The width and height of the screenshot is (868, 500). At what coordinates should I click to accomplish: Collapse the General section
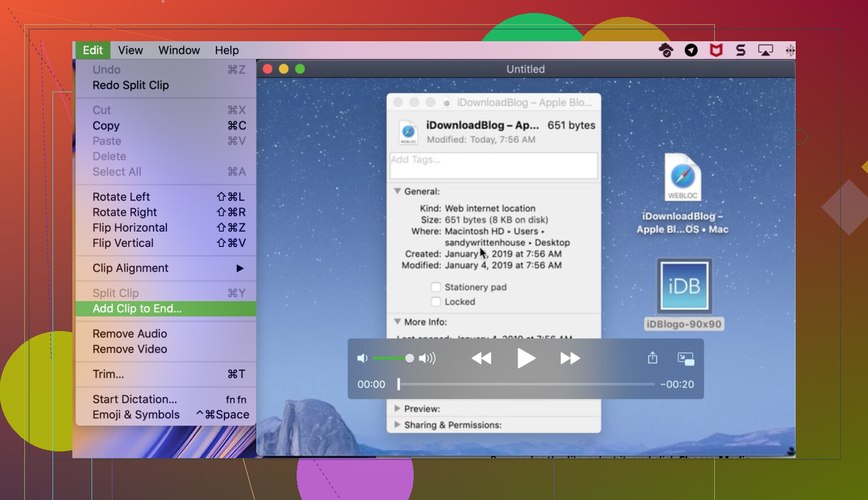(x=397, y=192)
